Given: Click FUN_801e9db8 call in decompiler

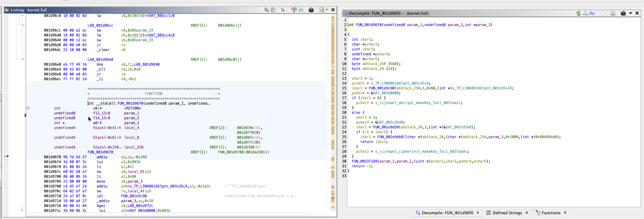Looking at the screenshot, I should pos(390,137).
